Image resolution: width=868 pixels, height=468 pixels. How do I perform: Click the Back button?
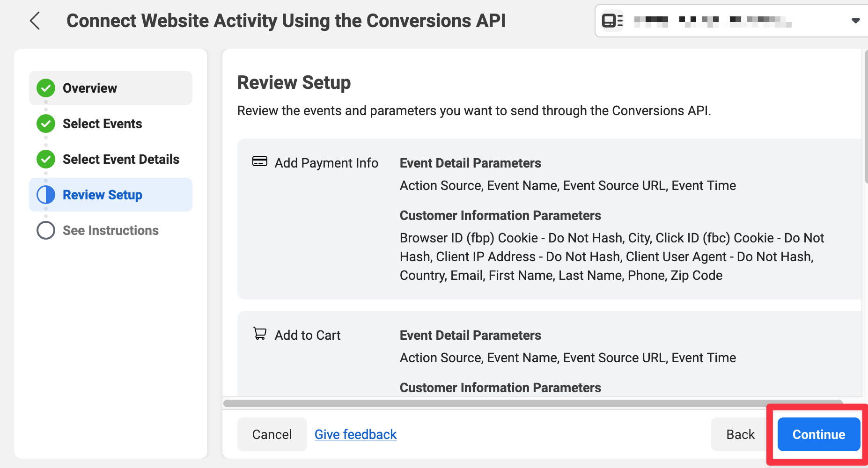(740, 434)
